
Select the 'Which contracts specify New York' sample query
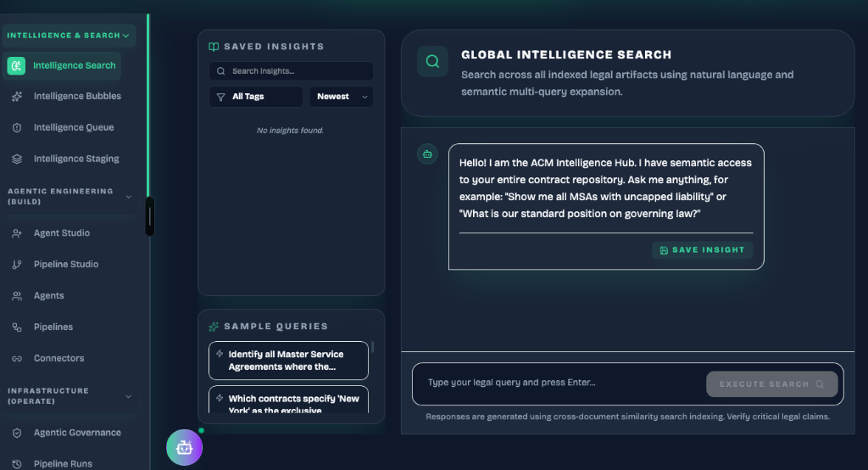(288, 400)
